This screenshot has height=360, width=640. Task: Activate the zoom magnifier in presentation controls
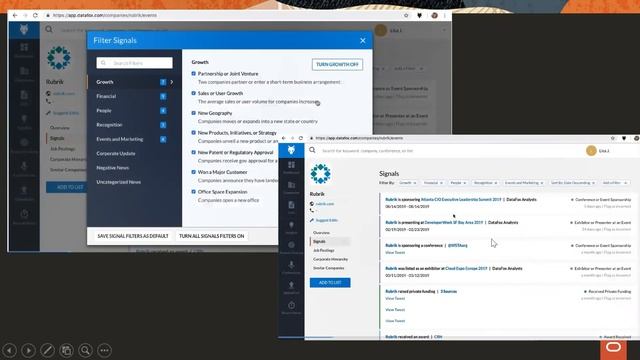click(x=85, y=350)
